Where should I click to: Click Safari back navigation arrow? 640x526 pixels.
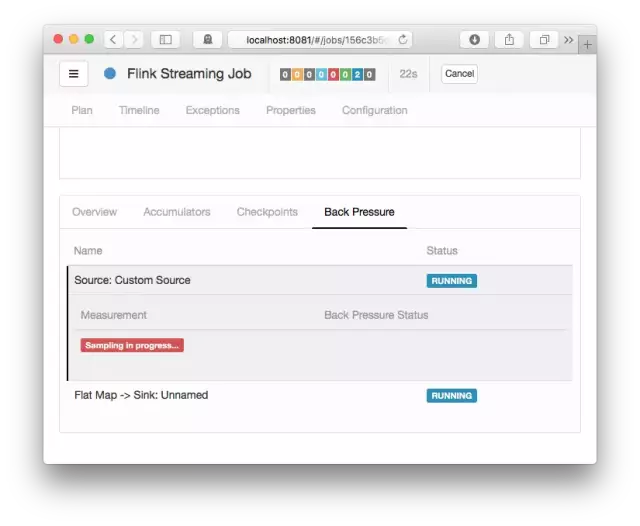tap(113, 40)
